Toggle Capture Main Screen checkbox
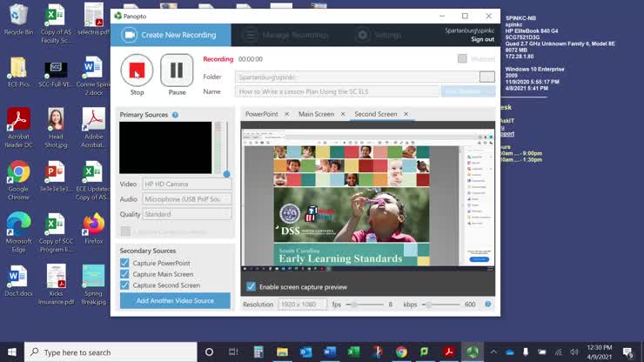 point(125,274)
